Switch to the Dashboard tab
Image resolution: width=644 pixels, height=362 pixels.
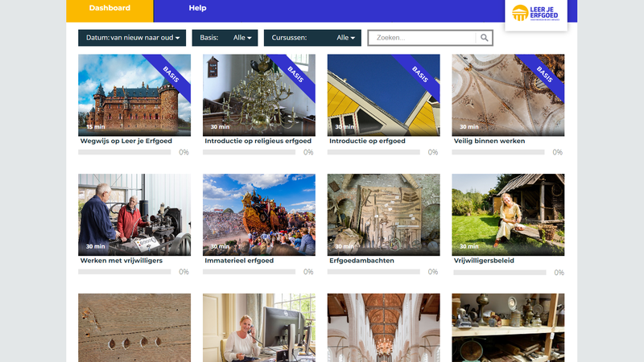coord(109,9)
